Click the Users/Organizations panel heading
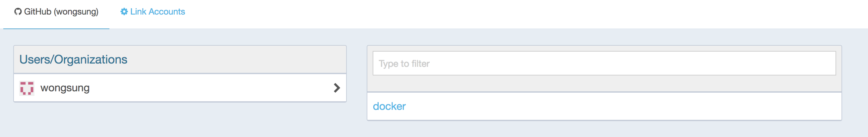 click(73, 60)
